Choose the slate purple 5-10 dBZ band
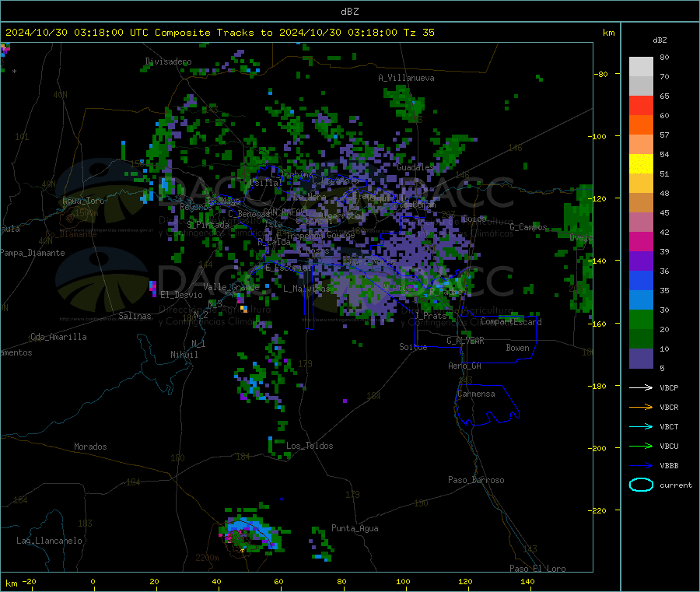700x592 pixels. click(641, 359)
